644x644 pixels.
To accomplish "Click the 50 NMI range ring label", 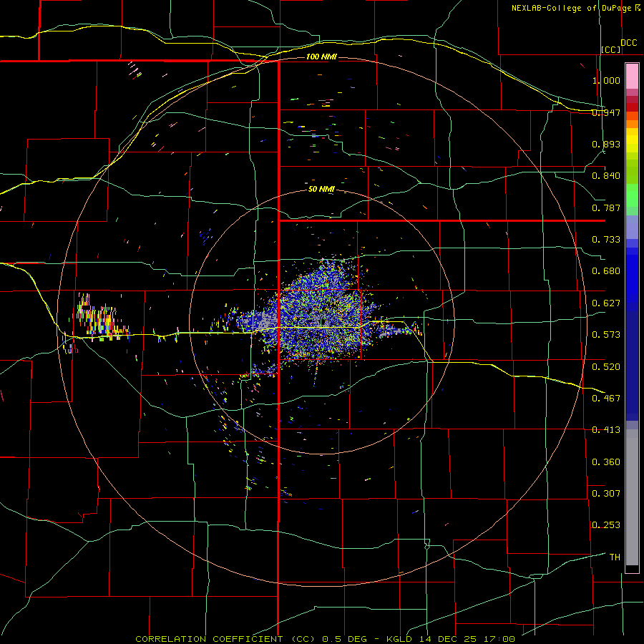I will pyautogui.click(x=321, y=189).
